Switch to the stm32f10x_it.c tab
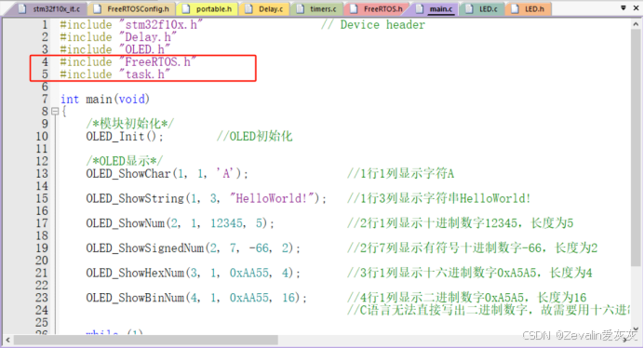Screen dimensions: 644x348 pyautogui.click(x=50, y=8)
